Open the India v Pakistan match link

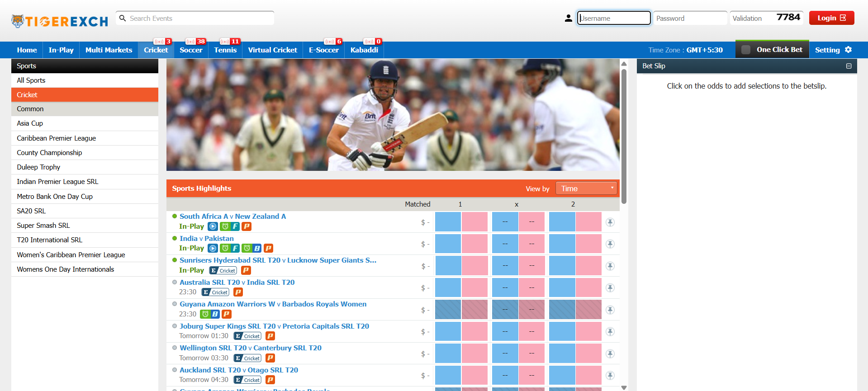pos(207,239)
